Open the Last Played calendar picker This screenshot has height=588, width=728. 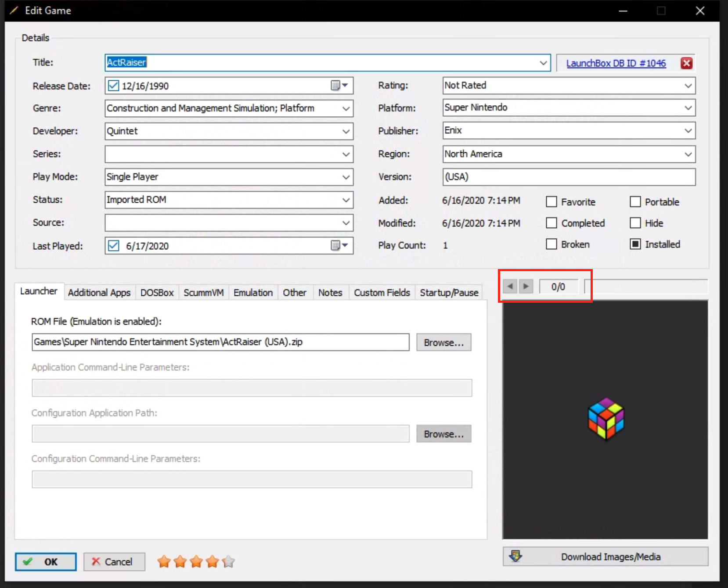(339, 245)
